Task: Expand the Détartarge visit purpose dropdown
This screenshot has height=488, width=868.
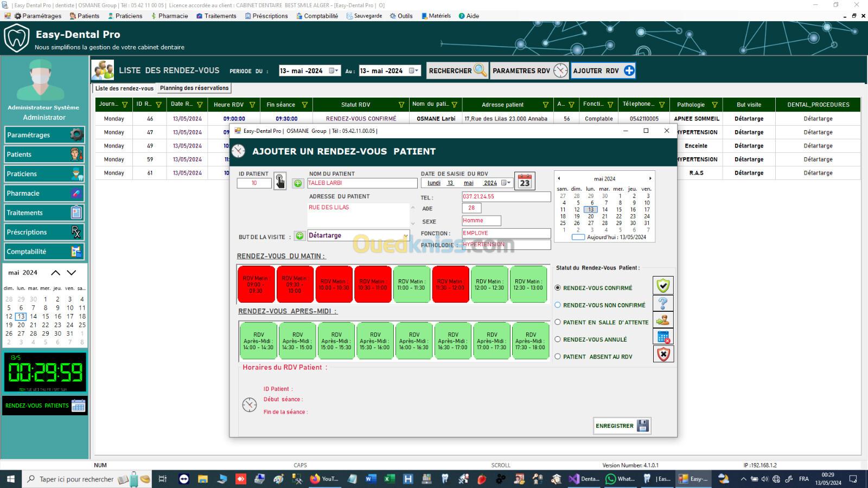Action: click(405, 236)
